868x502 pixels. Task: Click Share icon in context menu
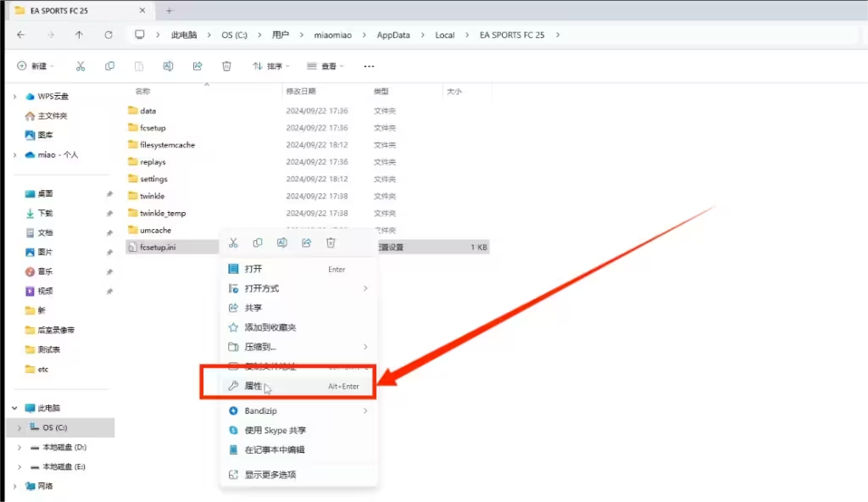coord(306,243)
